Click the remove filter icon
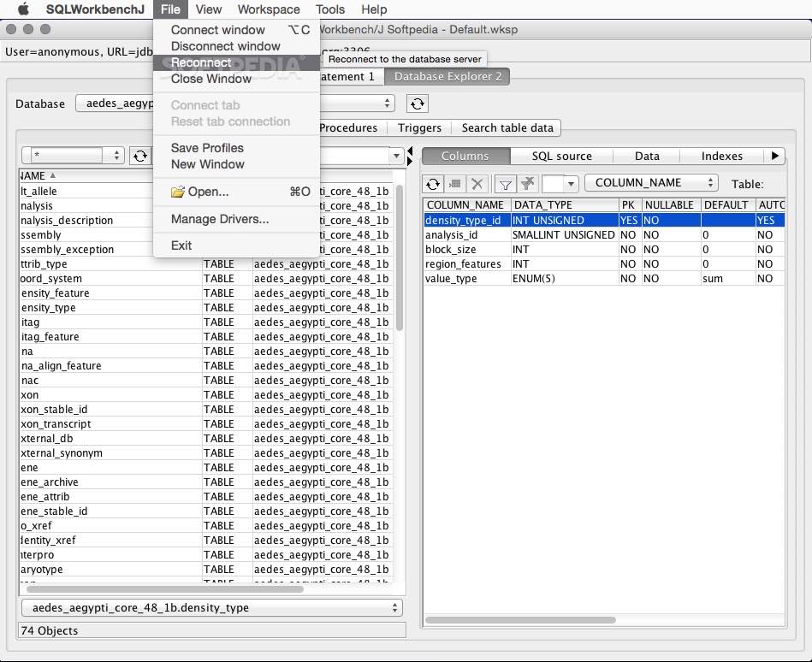812x662 pixels. [x=528, y=183]
